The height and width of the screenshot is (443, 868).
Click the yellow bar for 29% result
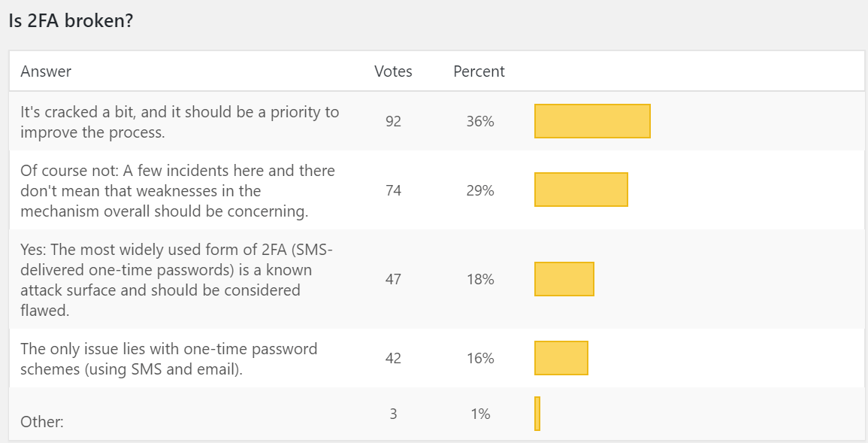581,190
